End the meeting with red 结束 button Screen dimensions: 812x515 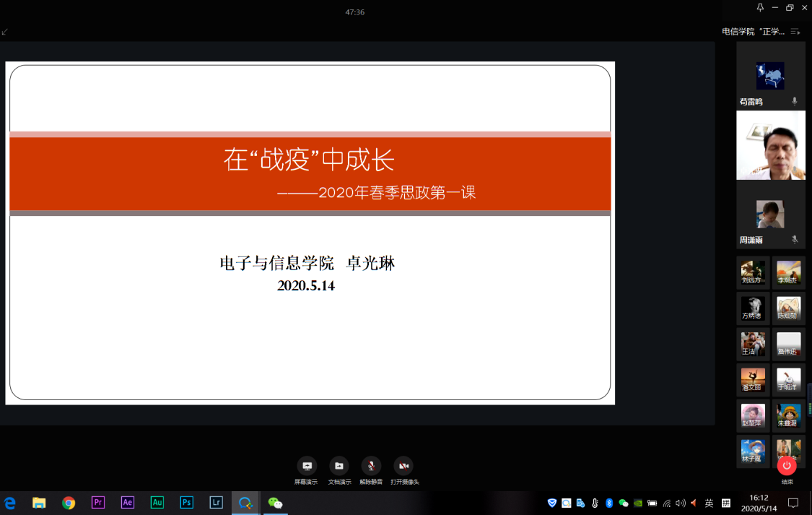(x=787, y=467)
